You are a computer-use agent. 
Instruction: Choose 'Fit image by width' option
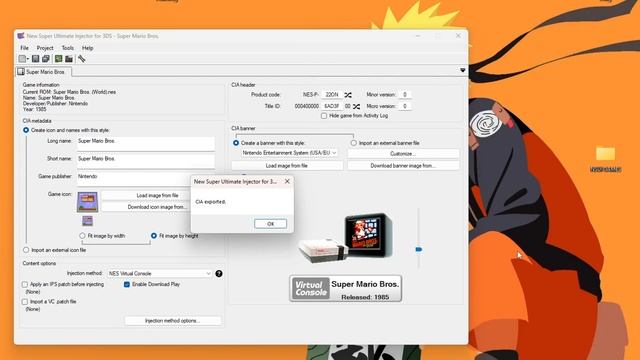pos(82,236)
